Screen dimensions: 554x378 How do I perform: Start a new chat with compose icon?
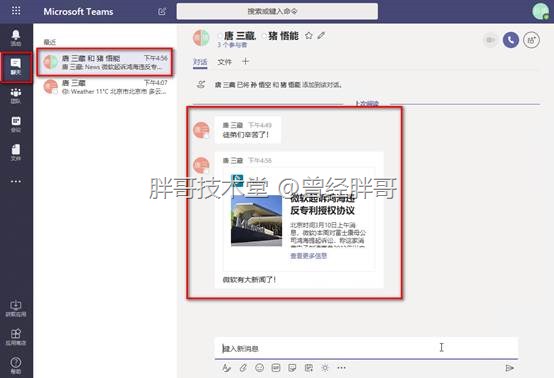[x=162, y=11]
